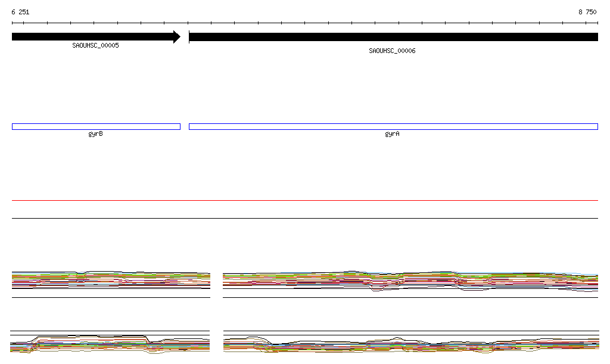
Task: Click the gyrA label
Action: click(x=392, y=134)
